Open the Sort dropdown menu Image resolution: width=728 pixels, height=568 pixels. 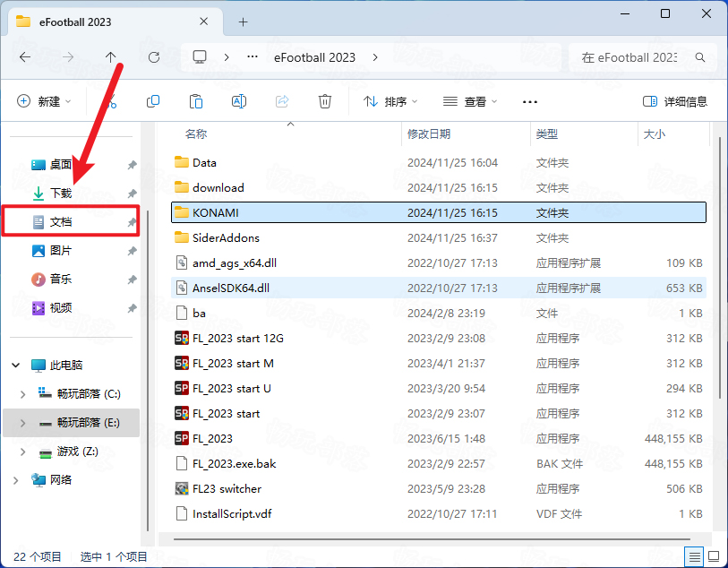click(390, 101)
